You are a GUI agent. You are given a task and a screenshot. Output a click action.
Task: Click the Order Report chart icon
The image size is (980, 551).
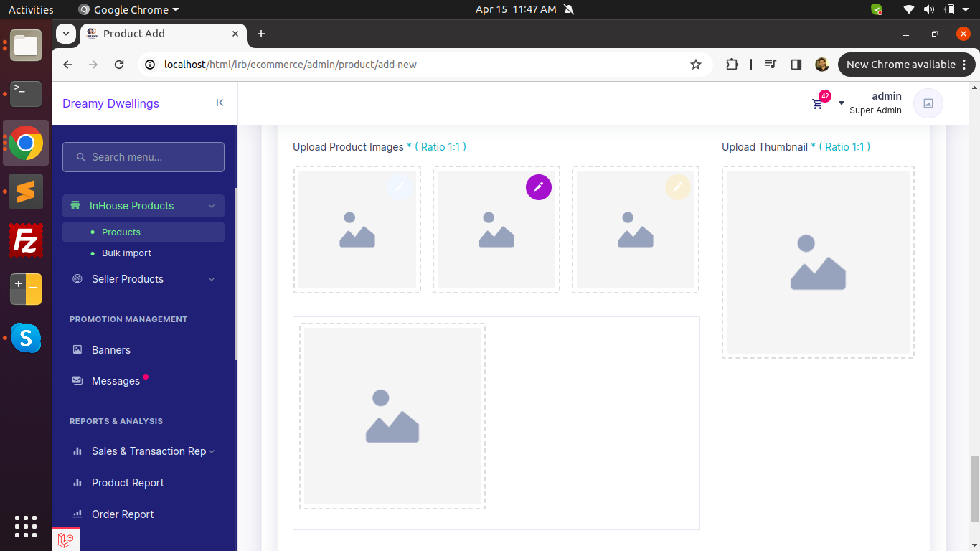pyautogui.click(x=77, y=514)
